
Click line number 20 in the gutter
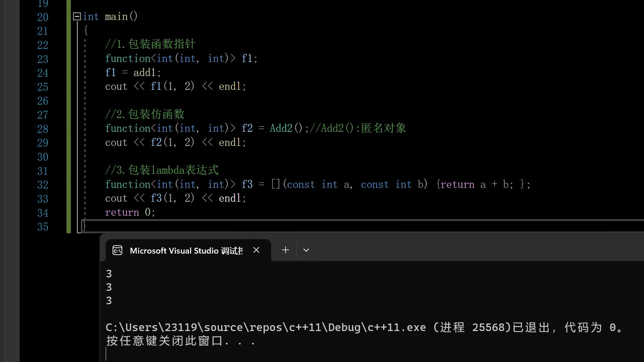coord(43,17)
